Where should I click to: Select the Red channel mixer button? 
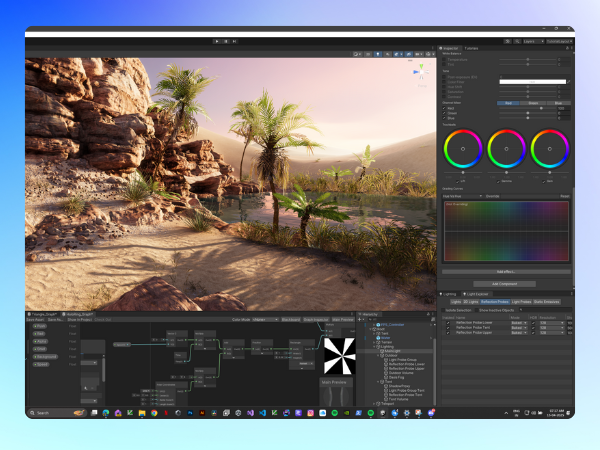508,103
